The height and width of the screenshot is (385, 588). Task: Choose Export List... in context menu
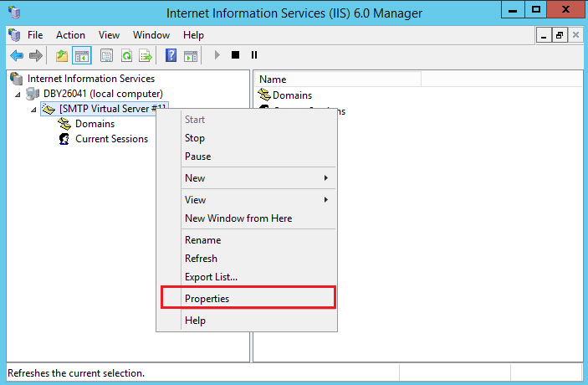tap(247, 277)
